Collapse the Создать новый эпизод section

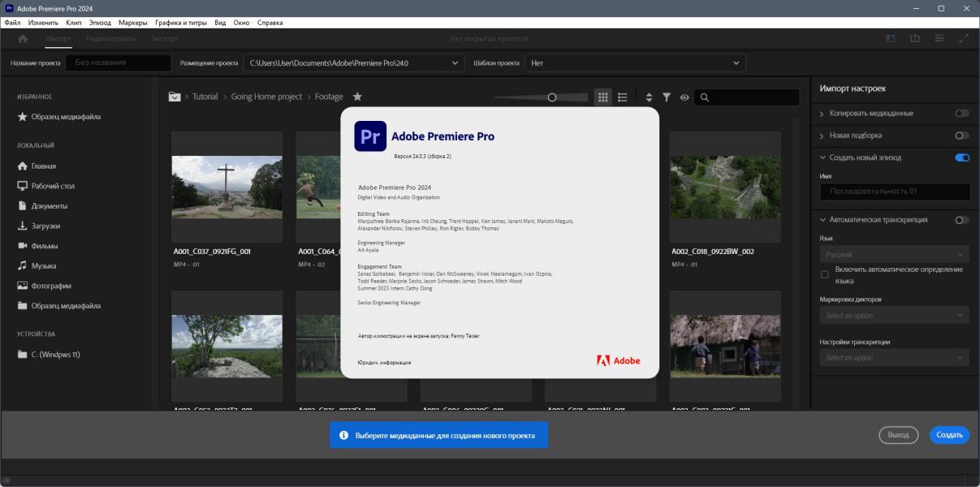[822, 157]
